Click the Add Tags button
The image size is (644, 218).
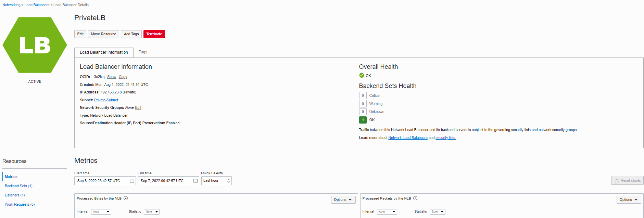click(131, 34)
